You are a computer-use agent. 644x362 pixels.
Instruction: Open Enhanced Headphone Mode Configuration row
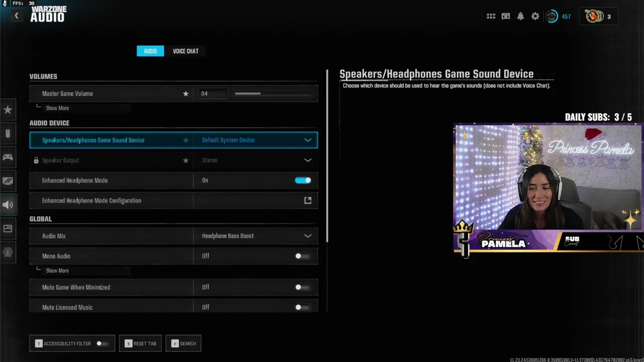tap(174, 201)
